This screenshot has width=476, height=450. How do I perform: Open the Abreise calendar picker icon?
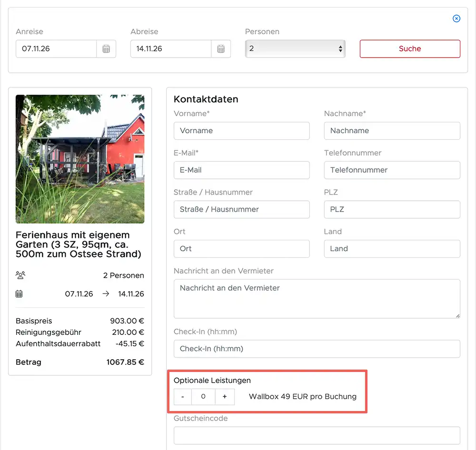coord(221,49)
